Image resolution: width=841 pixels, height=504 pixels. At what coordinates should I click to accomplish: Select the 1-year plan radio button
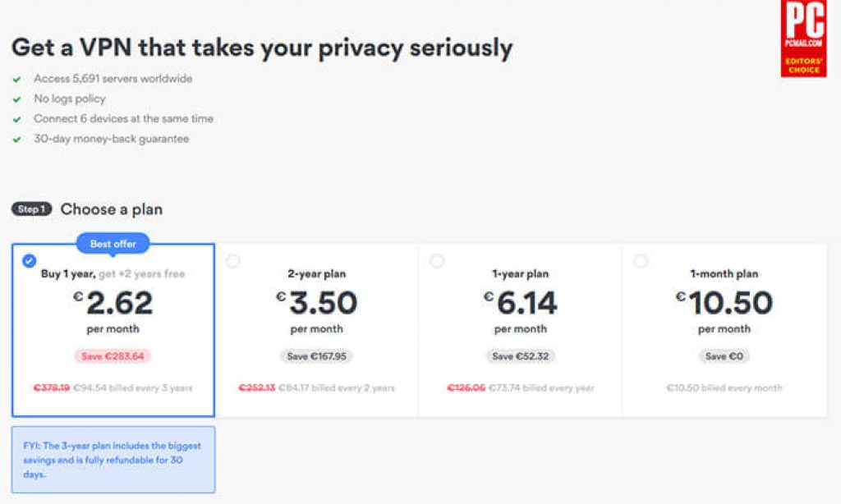click(437, 261)
